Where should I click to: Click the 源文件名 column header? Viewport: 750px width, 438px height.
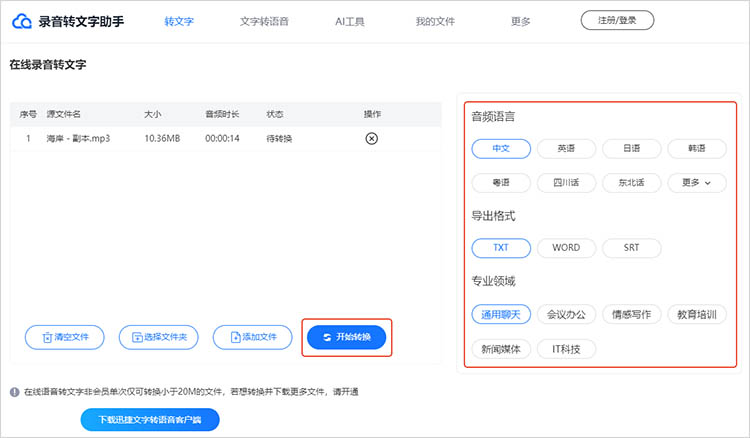64,114
